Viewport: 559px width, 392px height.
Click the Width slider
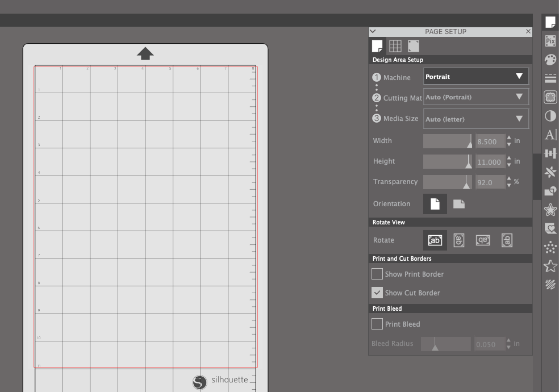pyautogui.click(x=448, y=141)
